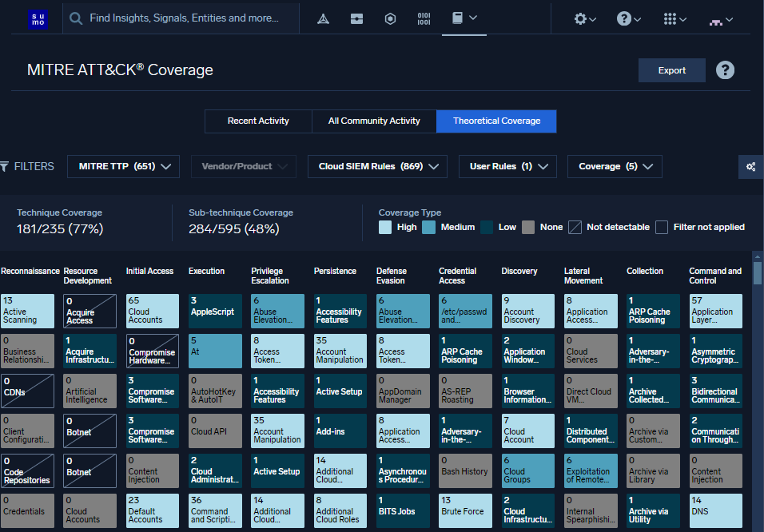The width and height of the screenshot is (764, 532).
Task: Select the Artificial Intelligence tile
Action: 90,391
